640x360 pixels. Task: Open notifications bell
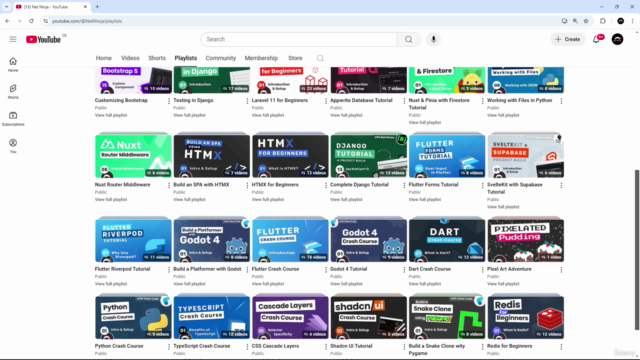coord(596,39)
